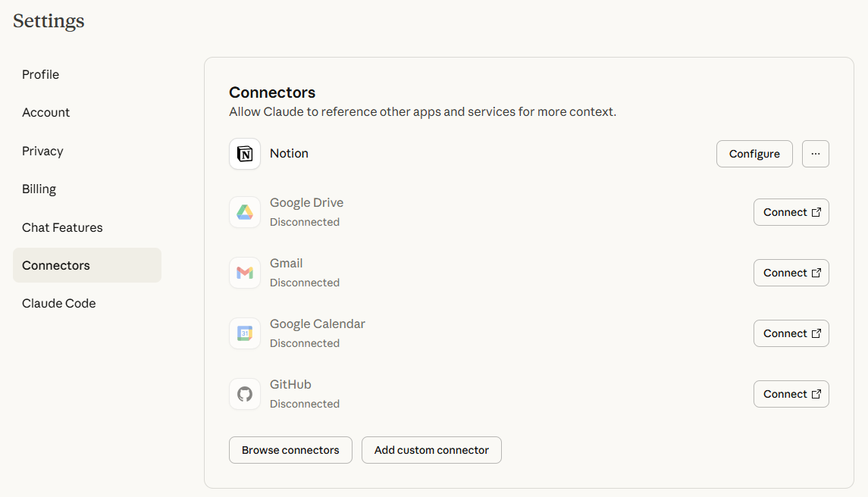Screen dimensions: 868x497
Task: Connect the Gmail connector
Action: [791, 273]
